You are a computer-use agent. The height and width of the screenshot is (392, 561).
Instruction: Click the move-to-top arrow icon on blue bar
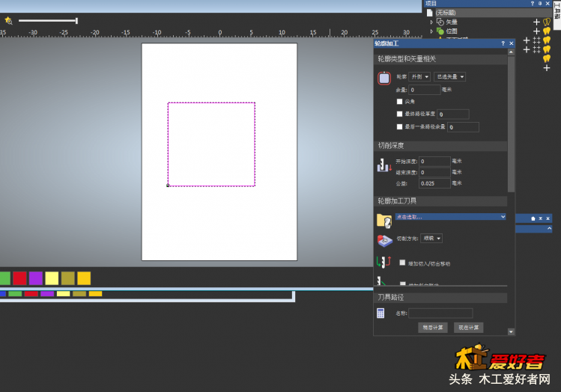tap(548, 218)
